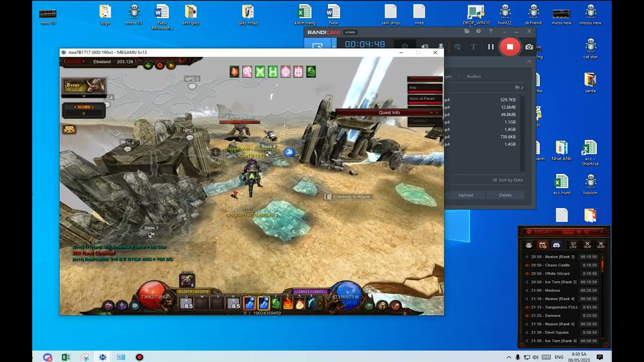Click Delete button in Bandicam
The height and width of the screenshot is (362, 644).
[505, 195]
